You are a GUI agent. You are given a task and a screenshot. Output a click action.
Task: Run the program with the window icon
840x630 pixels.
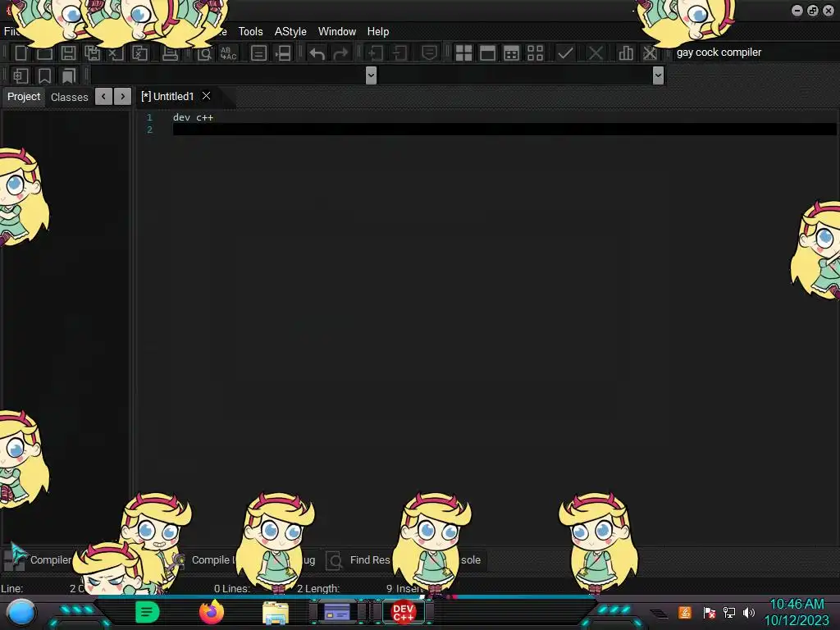(487, 52)
